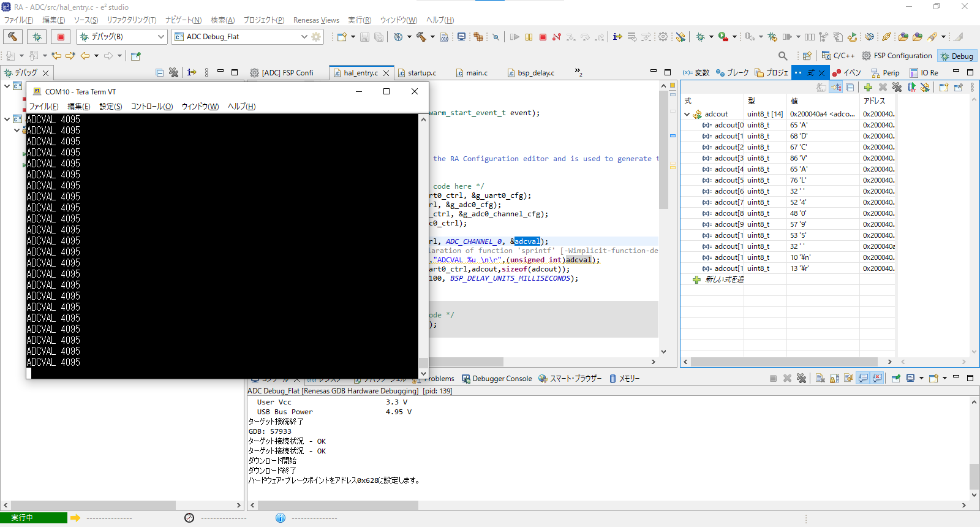
Task: Click Tera Term scrollbar up arrow
Action: (423, 119)
